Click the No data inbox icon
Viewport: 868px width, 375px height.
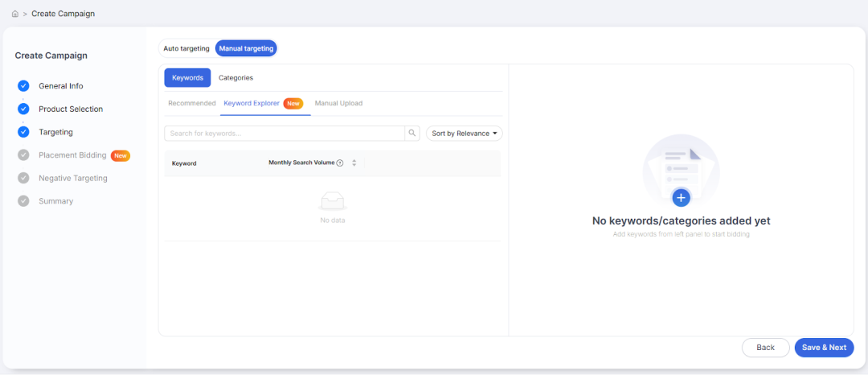(333, 201)
